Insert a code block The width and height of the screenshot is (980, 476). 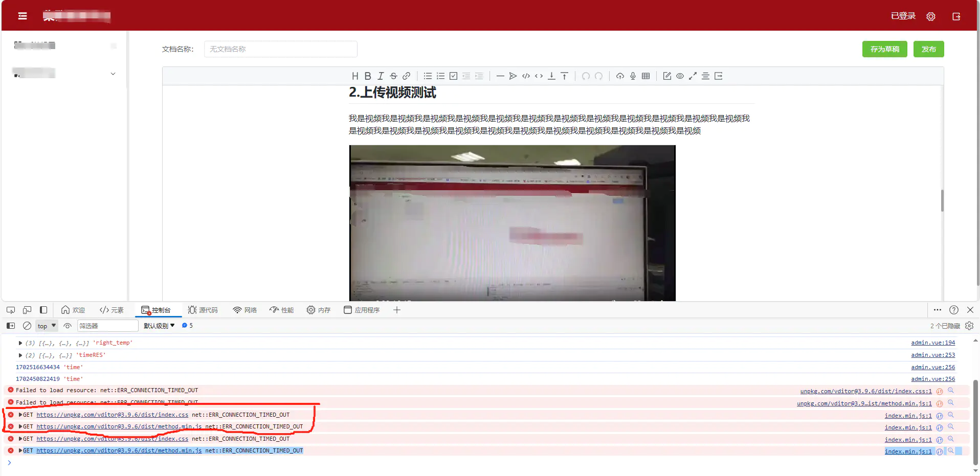(526, 76)
